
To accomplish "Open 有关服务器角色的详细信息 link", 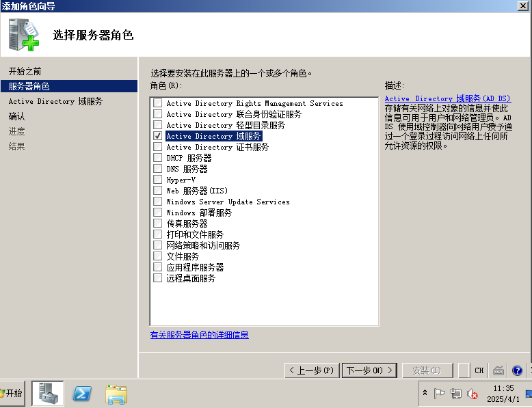I will (200, 335).
